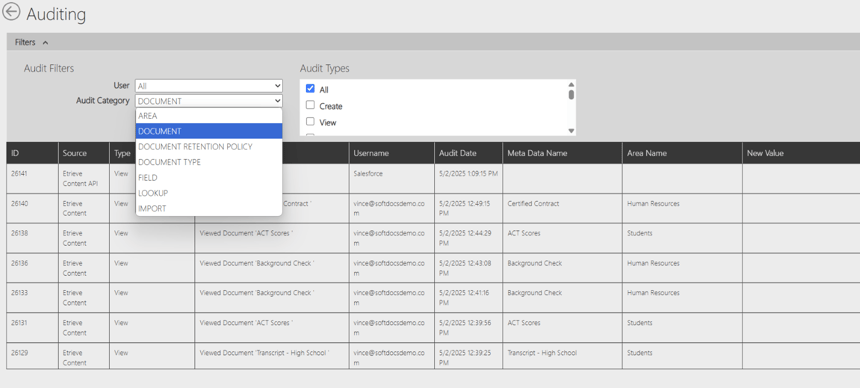860x388 pixels.
Task: Sort by Meta Data Name column header
Action: [562, 153]
